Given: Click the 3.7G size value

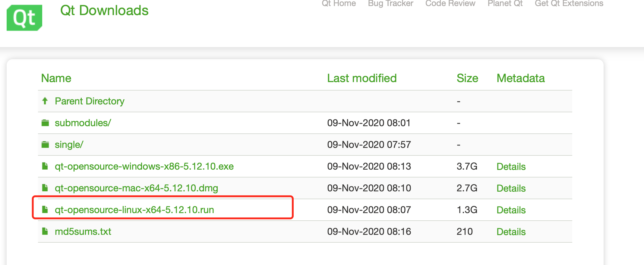Looking at the screenshot, I should pyautogui.click(x=467, y=166).
